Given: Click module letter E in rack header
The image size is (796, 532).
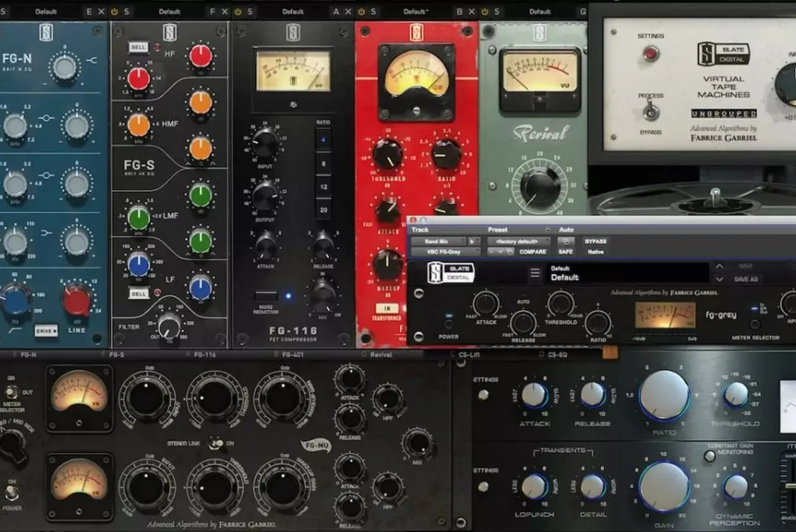Looking at the screenshot, I should pyautogui.click(x=88, y=11).
